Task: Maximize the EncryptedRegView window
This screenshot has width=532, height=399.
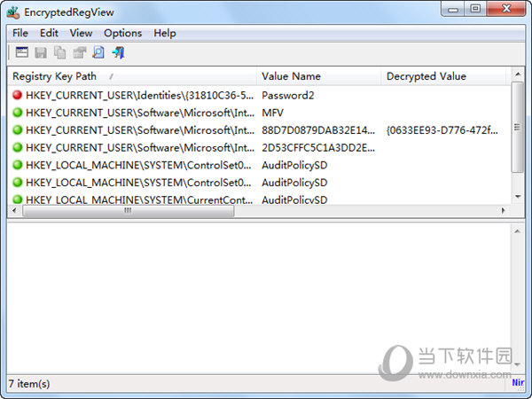Action: (x=475, y=9)
